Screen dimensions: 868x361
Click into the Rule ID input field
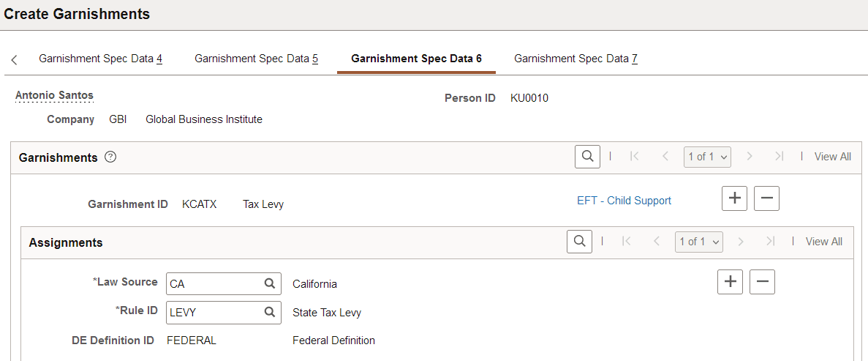point(214,312)
